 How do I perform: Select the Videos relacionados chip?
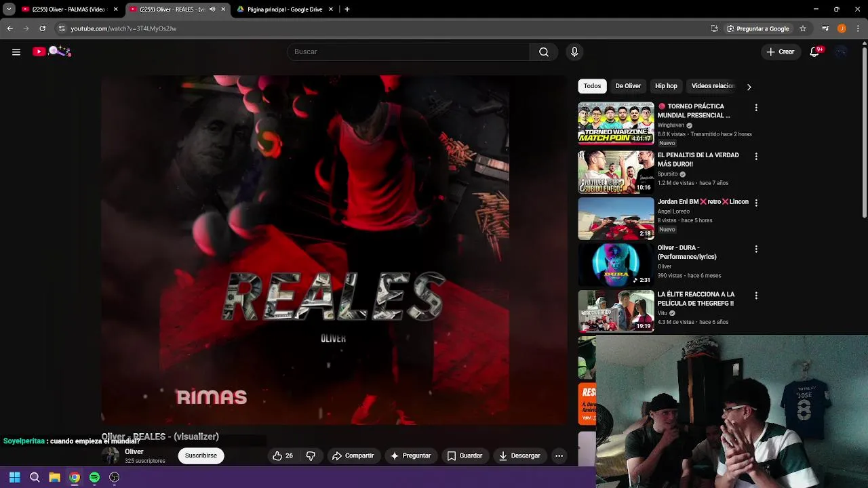coord(713,86)
